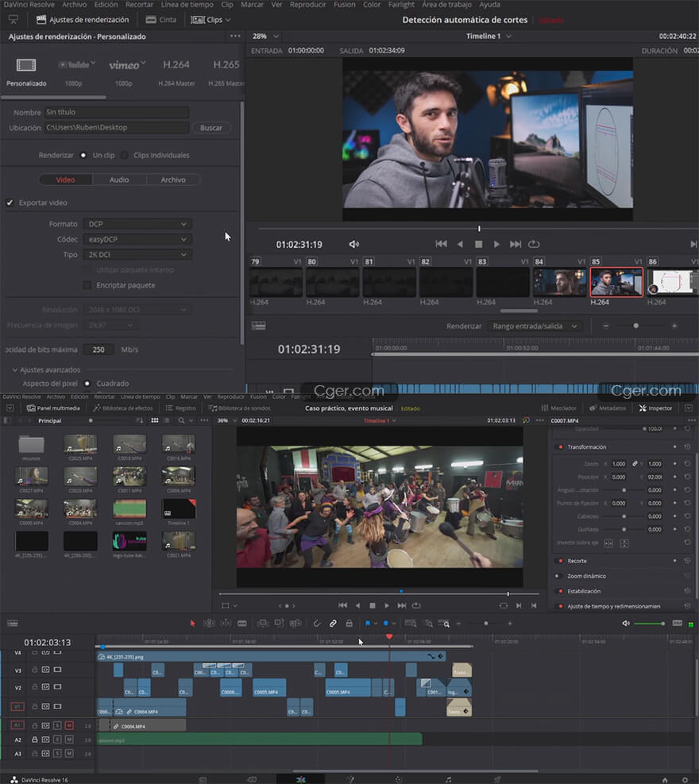Screen dimensions: 699x784
Task: Select the Clips individuales render option
Action: [124, 155]
